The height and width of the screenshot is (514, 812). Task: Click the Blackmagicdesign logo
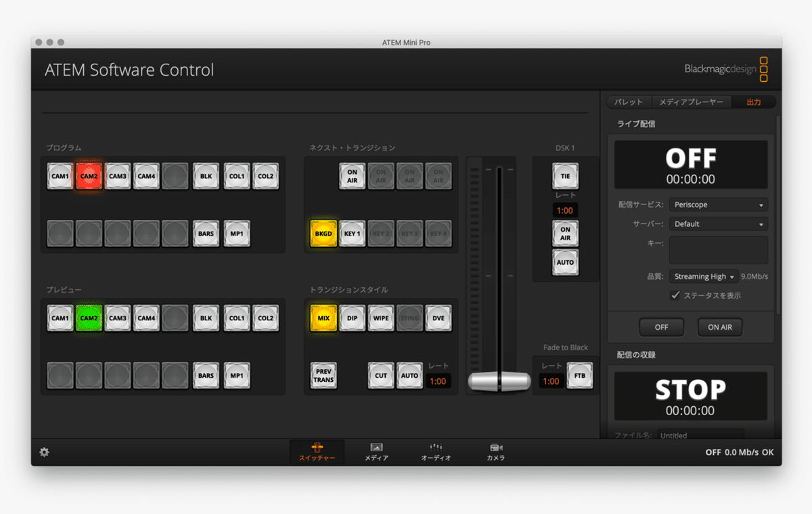point(726,68)
